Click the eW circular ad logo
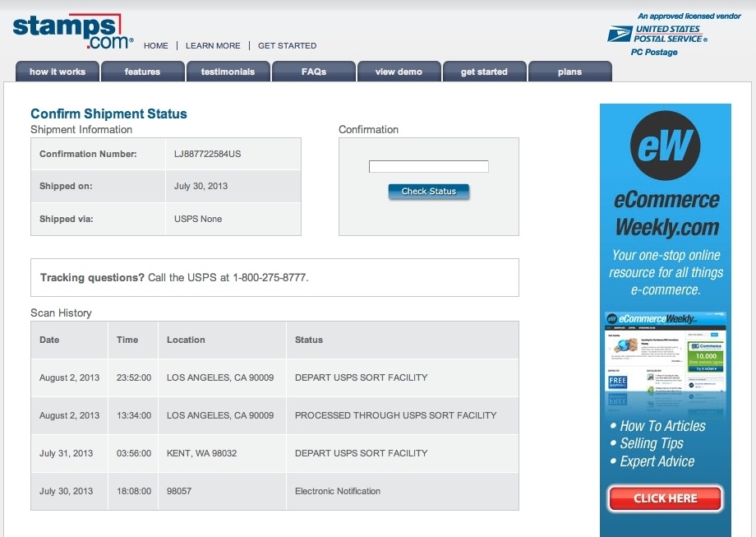The height and width of the screenshot is (537, 756). coord(666,146)
